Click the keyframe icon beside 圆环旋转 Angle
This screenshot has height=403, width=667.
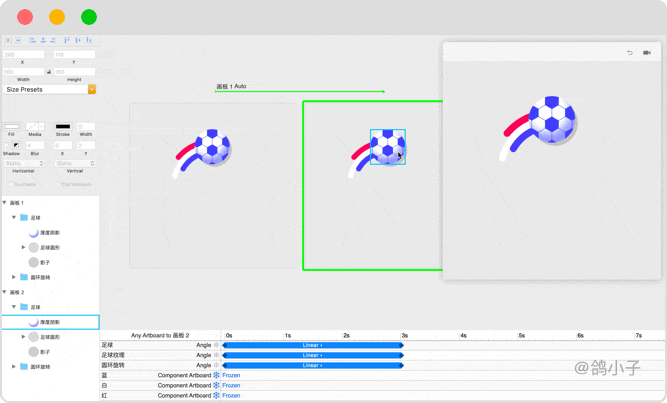tap(216, 365)
